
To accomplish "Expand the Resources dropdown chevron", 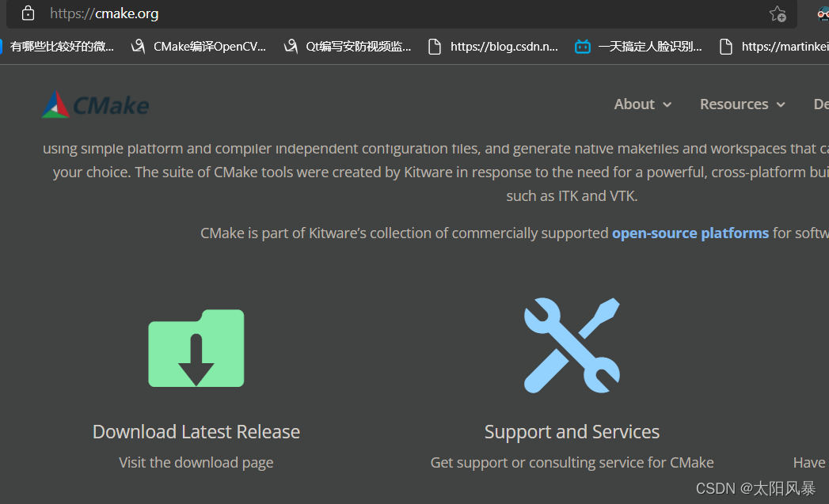I will pos(781,104).
